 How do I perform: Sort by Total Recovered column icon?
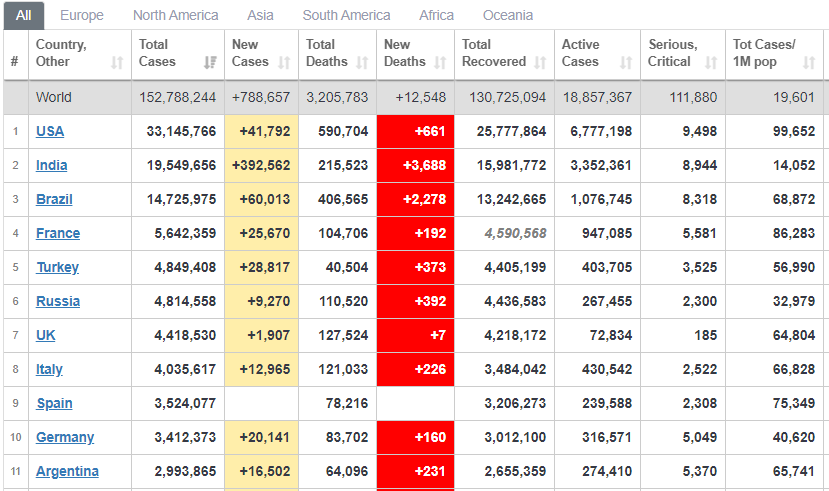(540, 62)
